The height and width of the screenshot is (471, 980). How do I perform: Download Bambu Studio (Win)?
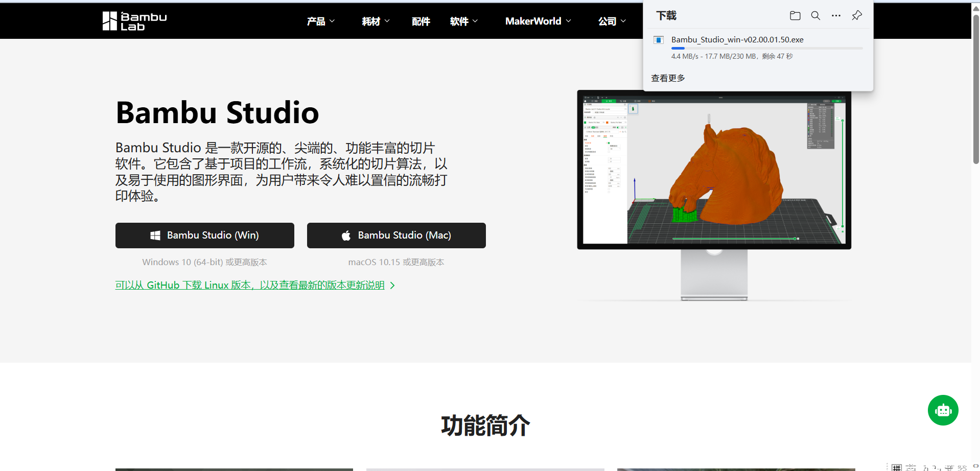[x=205, y=235]
